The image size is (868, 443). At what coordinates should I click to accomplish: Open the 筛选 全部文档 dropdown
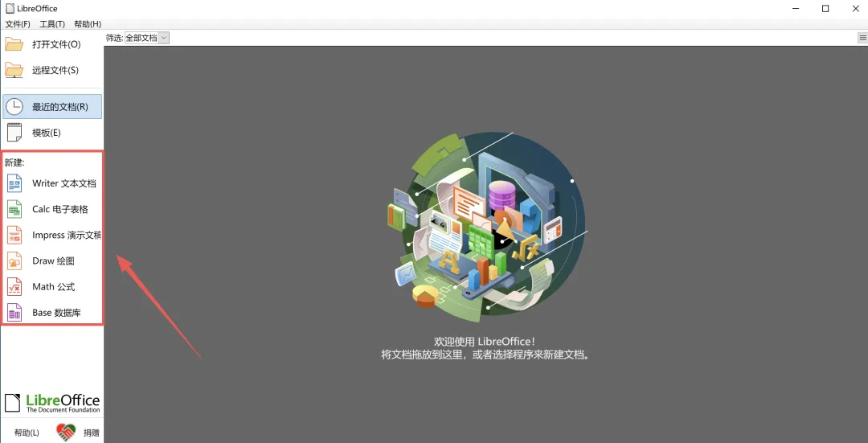coord(147,38)
